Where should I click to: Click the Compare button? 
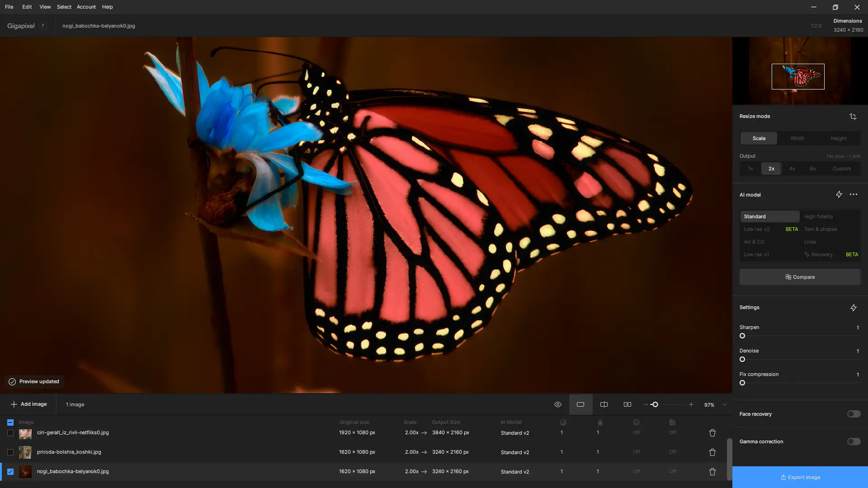(x=800, y=277)
